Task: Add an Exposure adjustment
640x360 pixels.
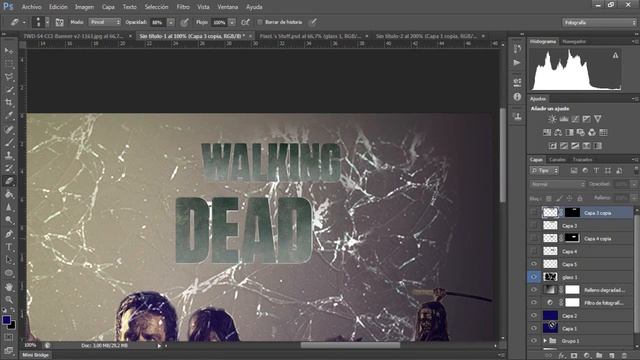Action: click(x=587, y=119)
